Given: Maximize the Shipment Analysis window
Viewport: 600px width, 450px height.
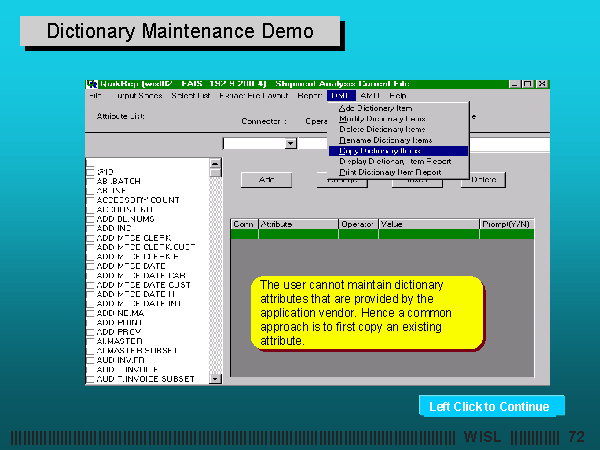Looking at the screenshot, I should [x=527, y=84].
